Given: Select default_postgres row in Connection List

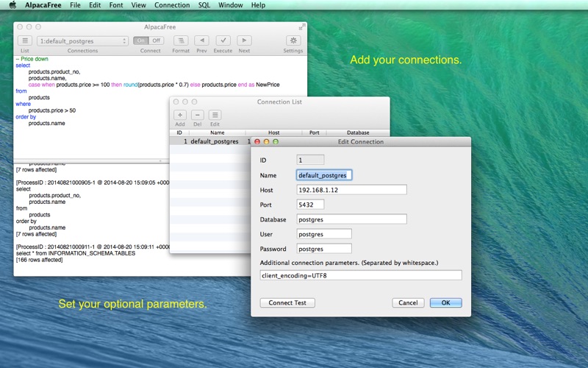Looking at the screenshot, I should coord(210,141).
